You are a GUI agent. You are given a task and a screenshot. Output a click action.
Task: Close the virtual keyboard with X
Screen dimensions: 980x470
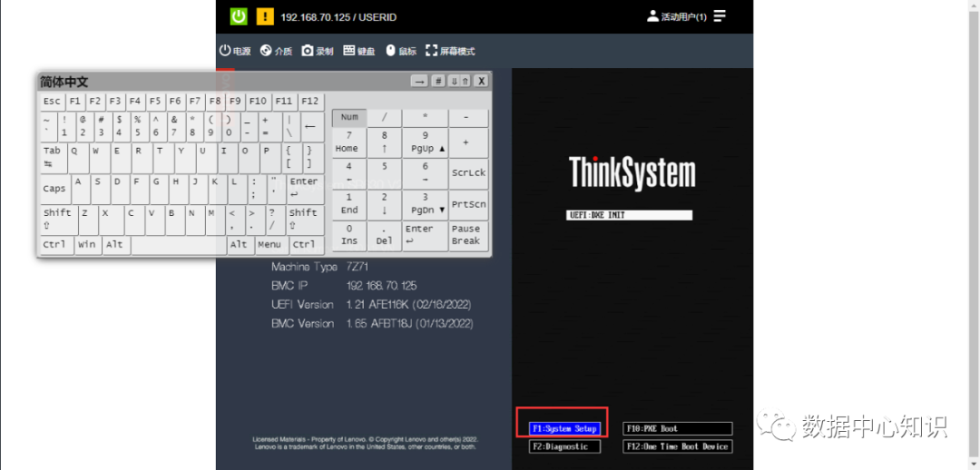[x=481, y=82]
